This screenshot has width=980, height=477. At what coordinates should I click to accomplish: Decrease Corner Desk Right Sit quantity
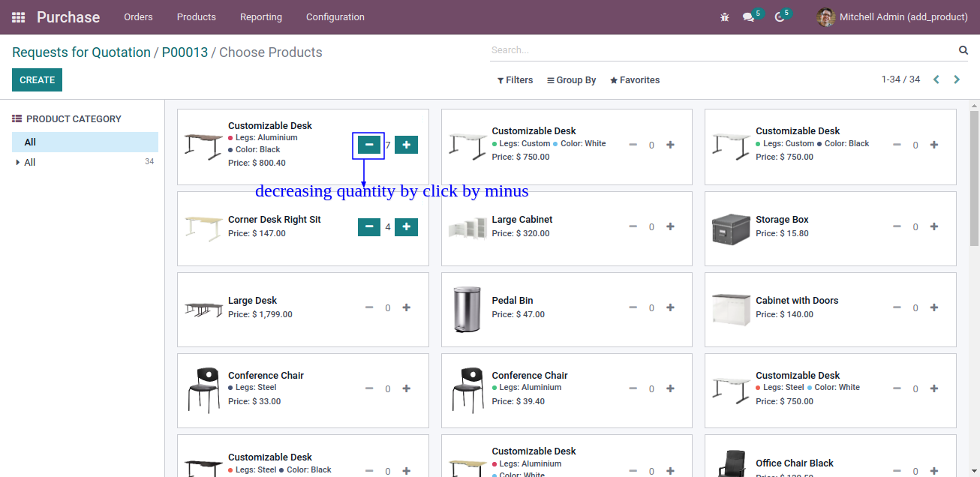pyautogui.click(x=369, y=226)
